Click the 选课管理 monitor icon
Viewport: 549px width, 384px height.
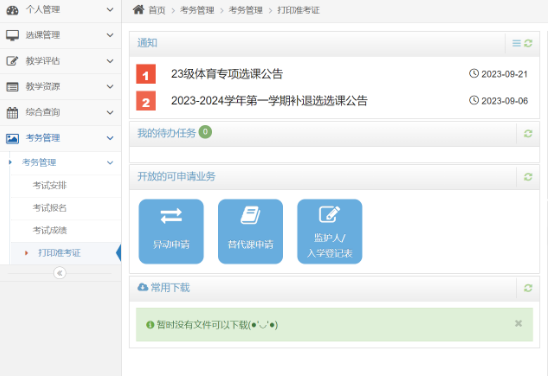point(12,35)
